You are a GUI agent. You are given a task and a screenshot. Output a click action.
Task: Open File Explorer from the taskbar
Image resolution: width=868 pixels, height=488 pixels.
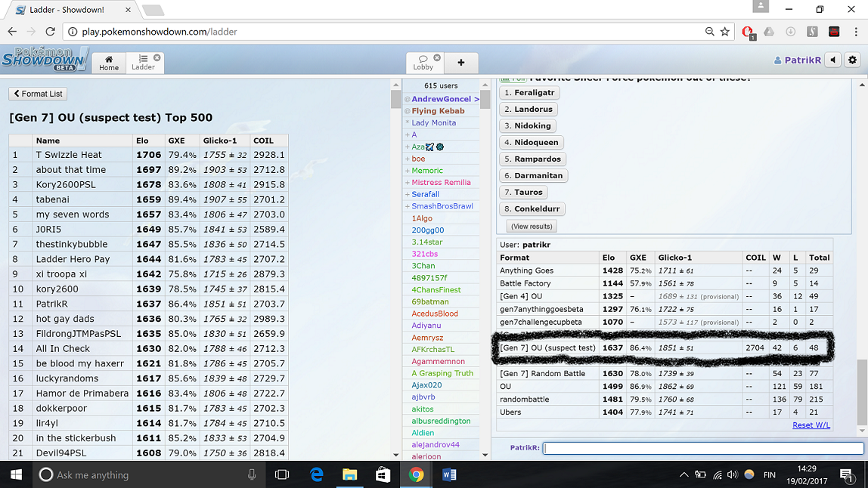click(350, 474)
